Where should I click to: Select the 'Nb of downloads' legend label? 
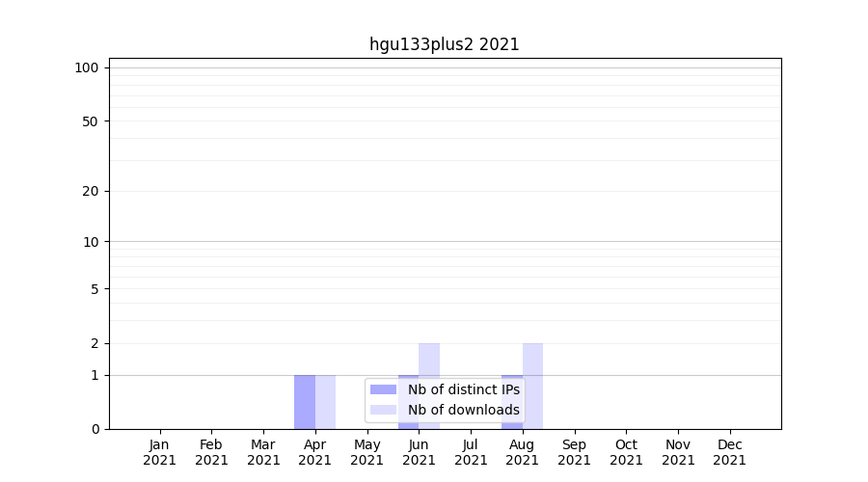463,410
